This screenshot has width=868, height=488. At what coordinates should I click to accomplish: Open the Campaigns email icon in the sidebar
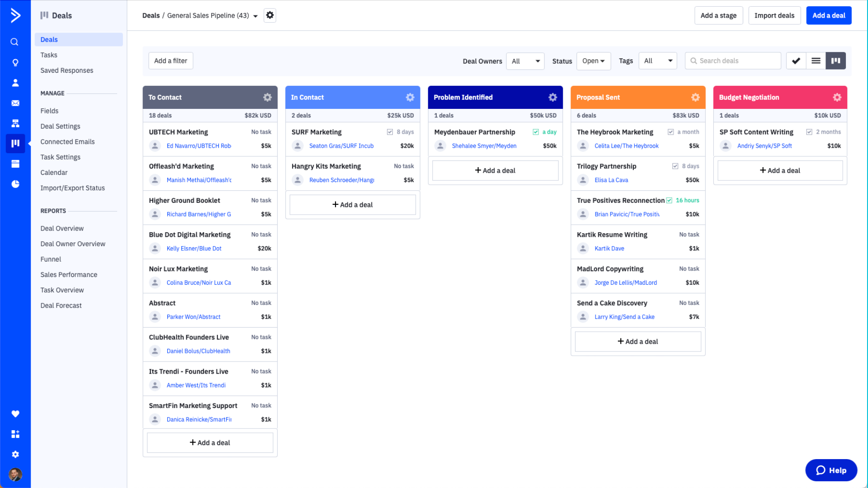coord(15,103)
